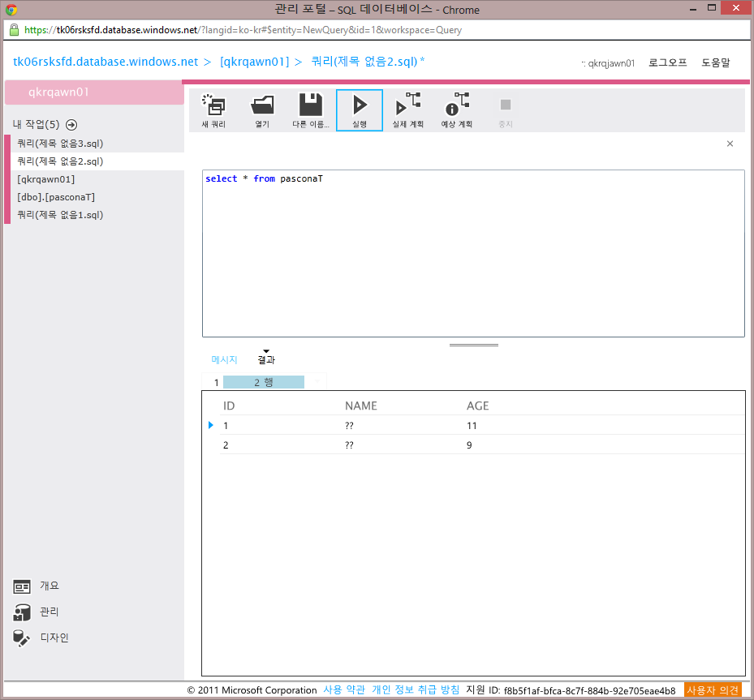Open 쿼리(제목 없음2.sql) work item

coord(60,161)
